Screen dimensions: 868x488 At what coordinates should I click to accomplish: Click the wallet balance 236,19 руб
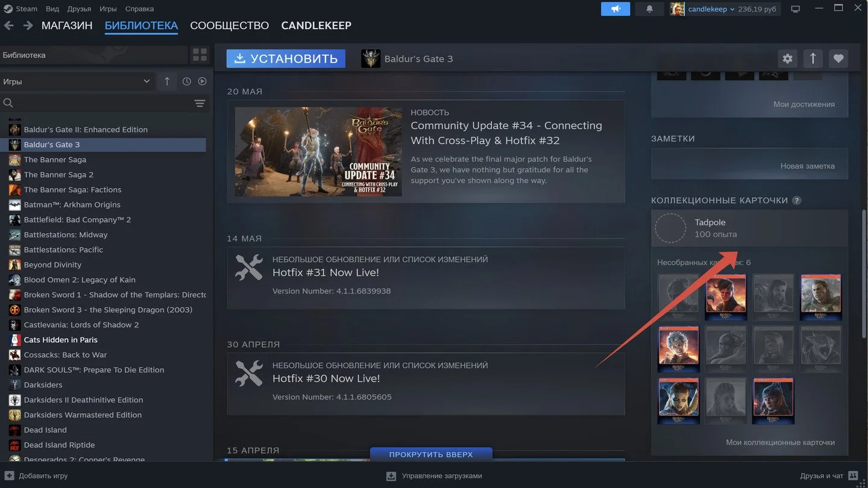click(758, 9)
